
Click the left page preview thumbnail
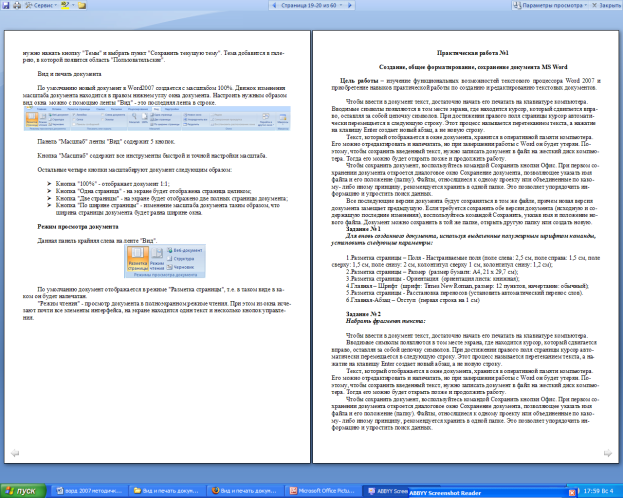pos(157,247)
